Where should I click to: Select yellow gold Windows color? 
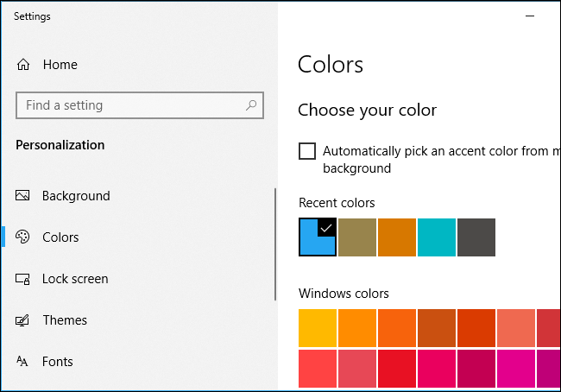tap(318, 328)
